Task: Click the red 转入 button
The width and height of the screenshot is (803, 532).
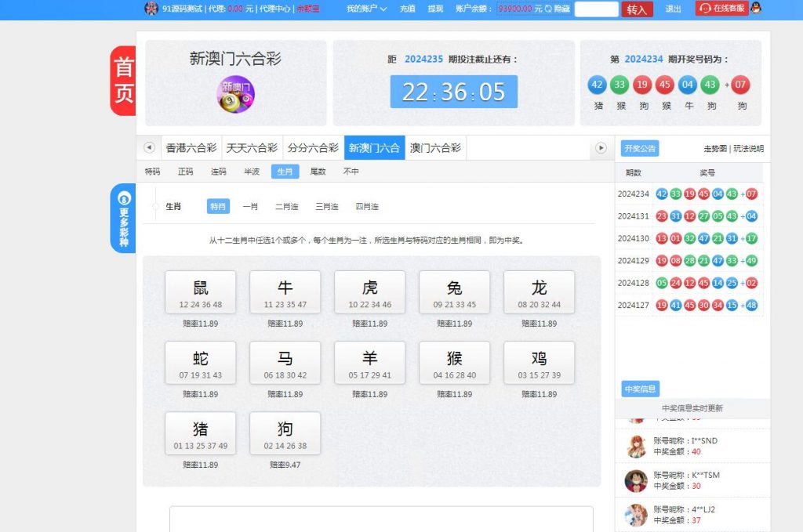Action: click(x=637, y=9)
